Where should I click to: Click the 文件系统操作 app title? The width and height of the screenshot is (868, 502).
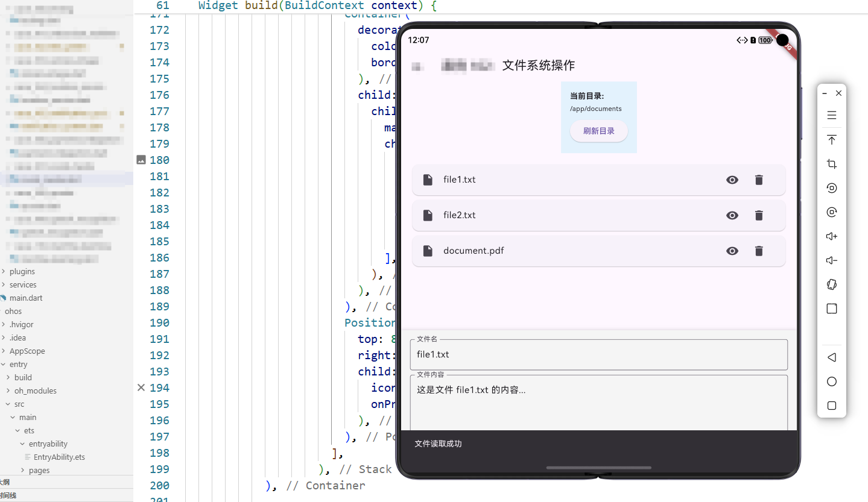539,65
